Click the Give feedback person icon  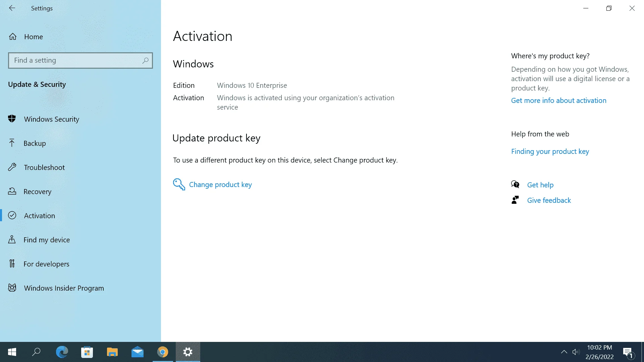(x=515, y=200)
